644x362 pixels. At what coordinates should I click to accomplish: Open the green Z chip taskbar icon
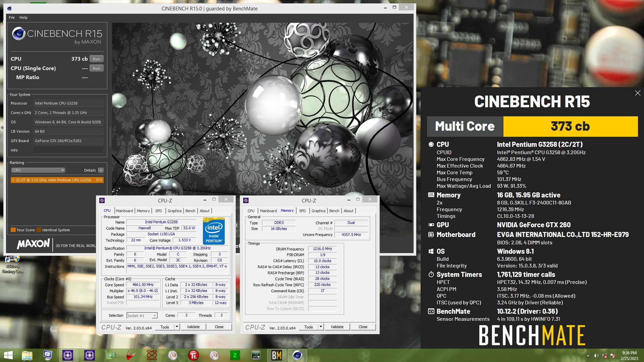[x=235, y=355]
